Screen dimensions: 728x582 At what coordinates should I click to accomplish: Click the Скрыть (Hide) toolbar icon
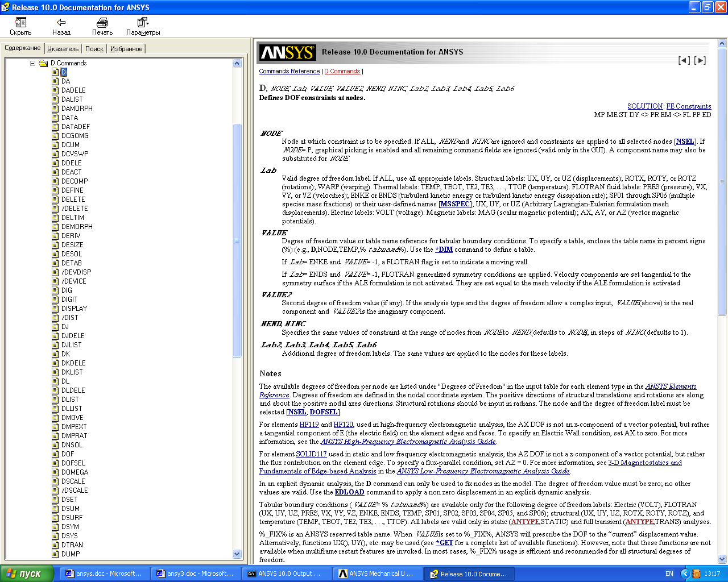pos(20,23)
